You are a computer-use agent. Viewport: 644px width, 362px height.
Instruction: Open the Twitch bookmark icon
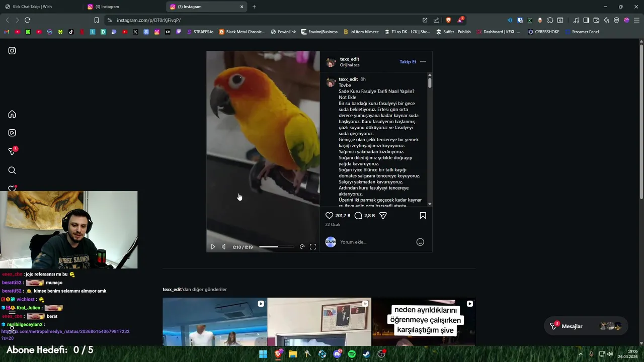click(179, 32)
